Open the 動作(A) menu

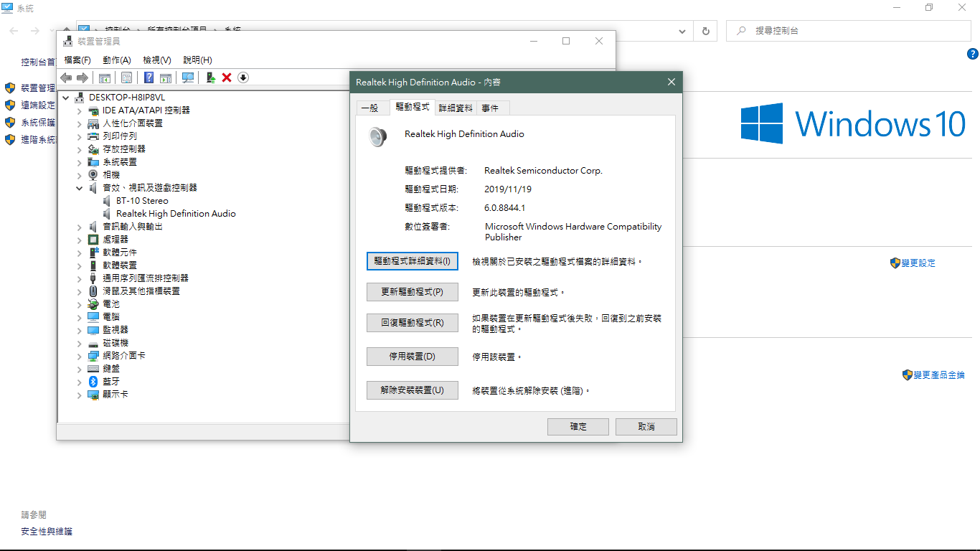coord(117,60)
